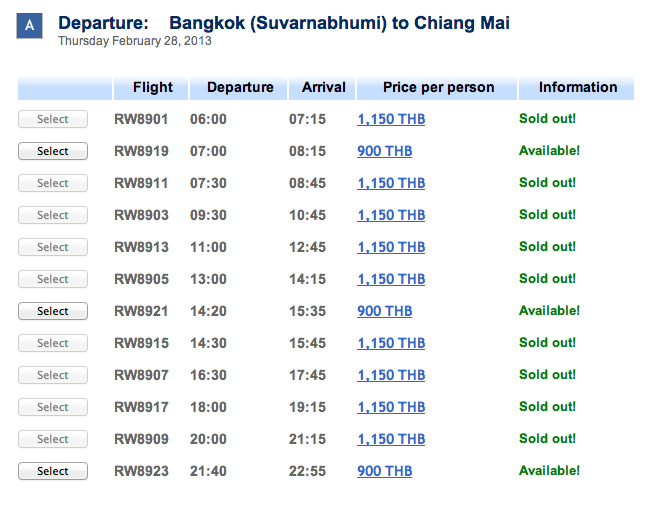Open 1,150 THB price for RW8903
This screenshot has height=509, width=657.
coord(391,215)
